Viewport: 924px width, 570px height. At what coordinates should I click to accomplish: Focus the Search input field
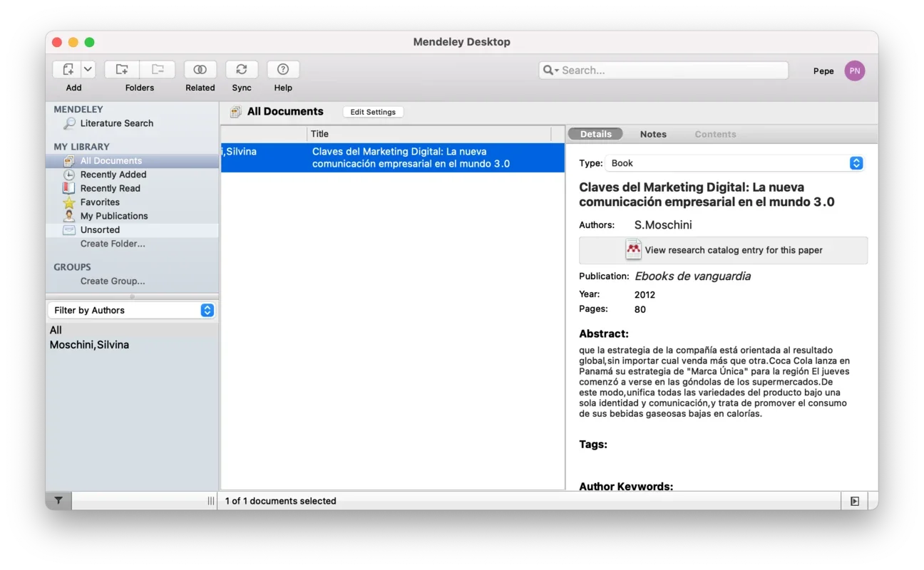click(x=664, y=70)
